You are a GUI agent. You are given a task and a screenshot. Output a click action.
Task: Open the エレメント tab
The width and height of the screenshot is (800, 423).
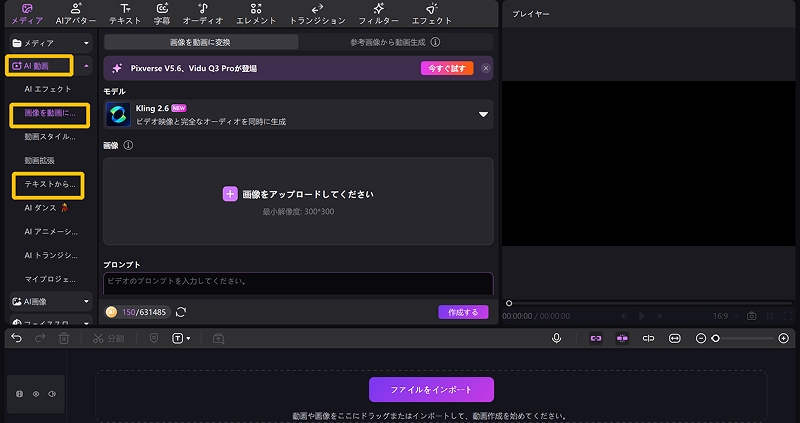click(x=256, y=14)
